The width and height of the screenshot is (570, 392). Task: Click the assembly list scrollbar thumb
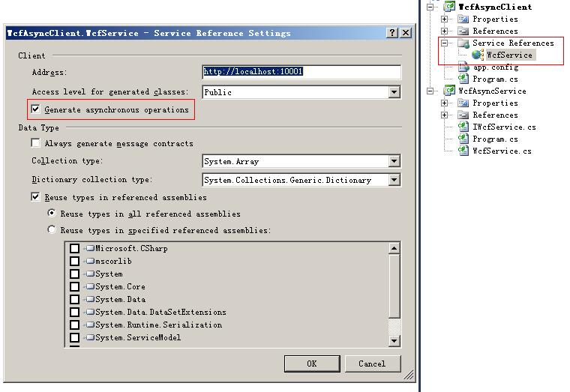[394, 286]
